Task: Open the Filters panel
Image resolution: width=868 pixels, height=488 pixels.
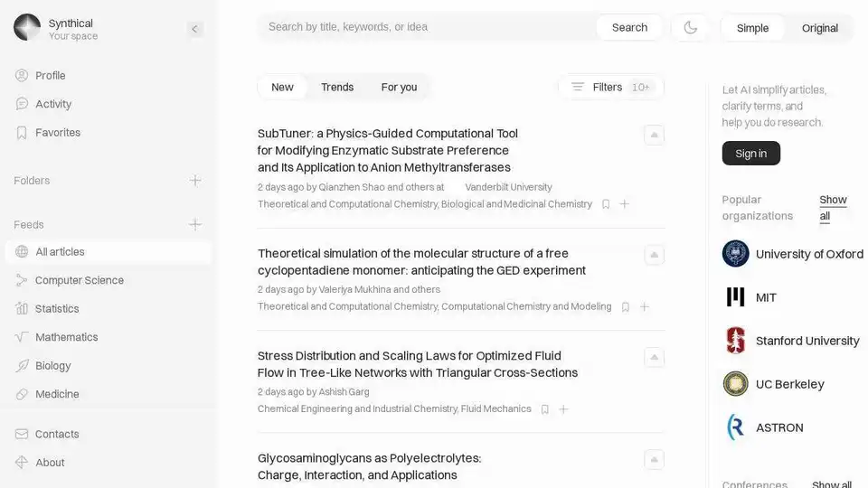Action: pos(610,88)
